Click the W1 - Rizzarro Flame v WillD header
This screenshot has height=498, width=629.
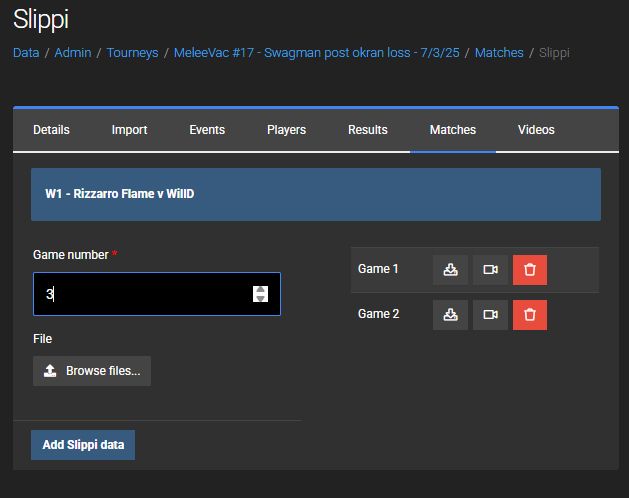tap(316, 194)
